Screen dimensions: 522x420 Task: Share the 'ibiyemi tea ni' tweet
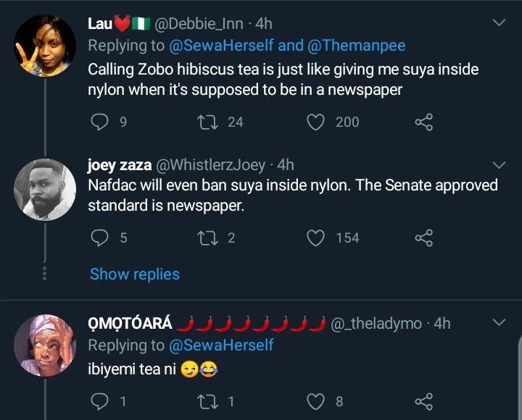423,401
